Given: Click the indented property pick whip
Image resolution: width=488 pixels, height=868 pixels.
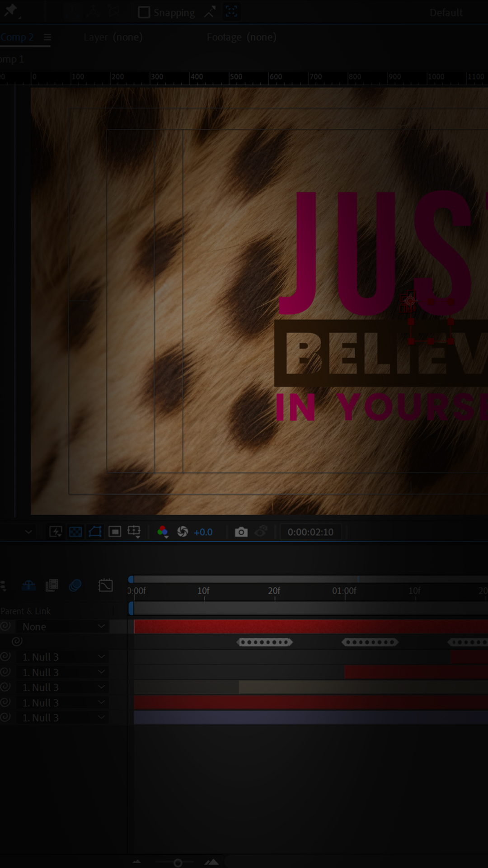Looking at the screenshot, I should (x=17, y=642).
